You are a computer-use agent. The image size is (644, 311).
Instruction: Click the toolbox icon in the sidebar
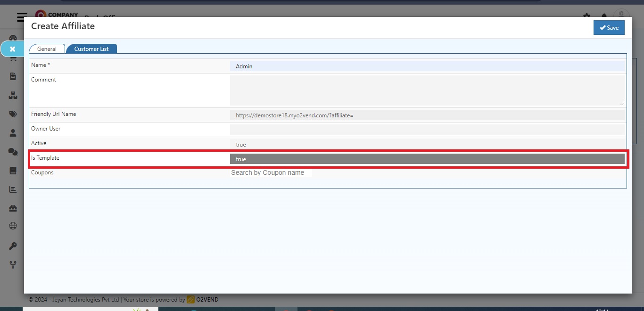point(13,208)
